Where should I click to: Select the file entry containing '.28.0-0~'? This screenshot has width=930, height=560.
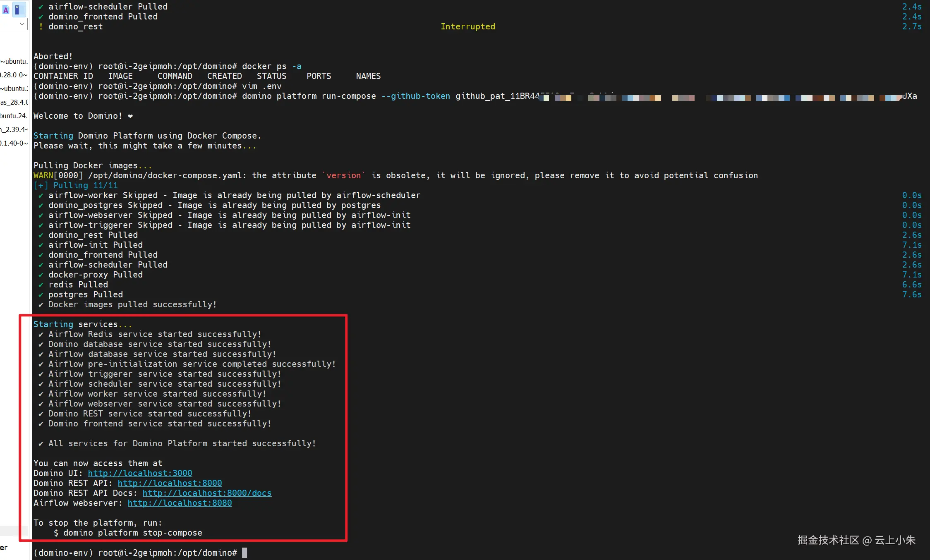pyautogui.click(x=14, y=75)
